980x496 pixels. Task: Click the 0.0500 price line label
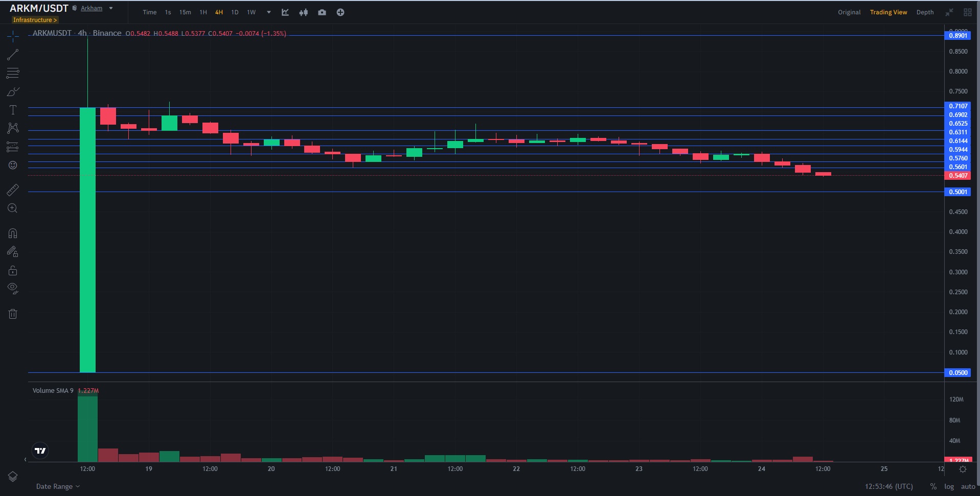coord(958,373)
